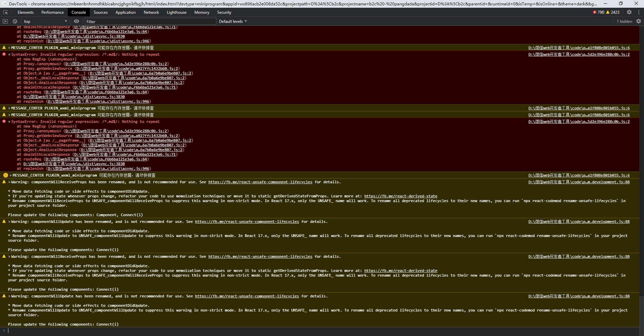Click the console prompt input line
Image resolution: width=644 pixels, height=336 pixels.
coord(322,331)
